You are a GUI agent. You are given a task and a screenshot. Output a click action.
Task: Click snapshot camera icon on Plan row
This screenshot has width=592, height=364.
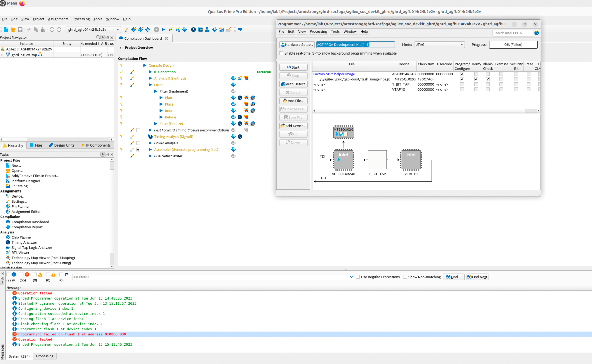point(253,98)
